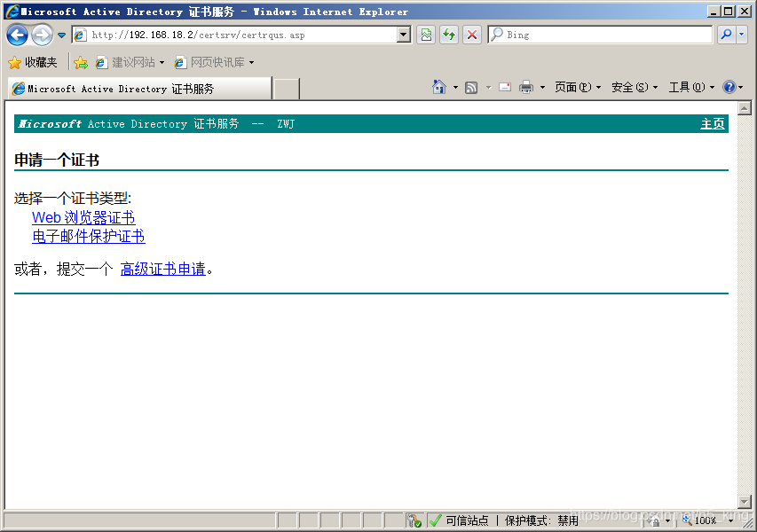Click the add to favorites bar star icon
This screenshot has height=532, width=757.
pos(81,62)
